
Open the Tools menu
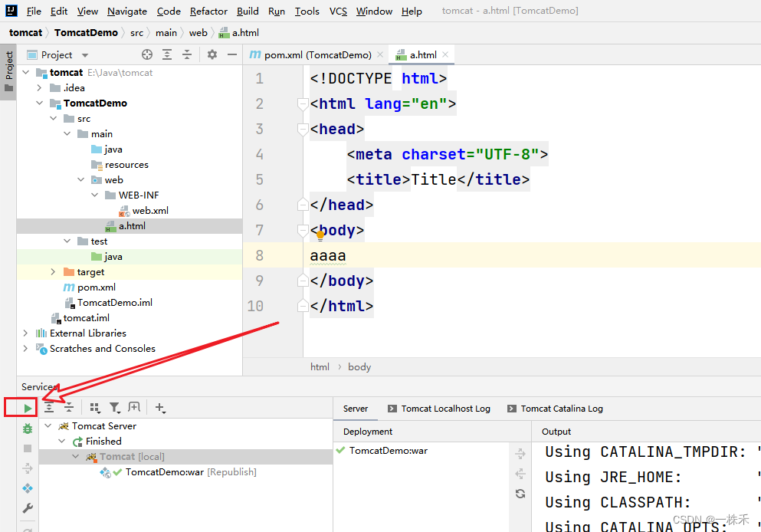(307, 11)
